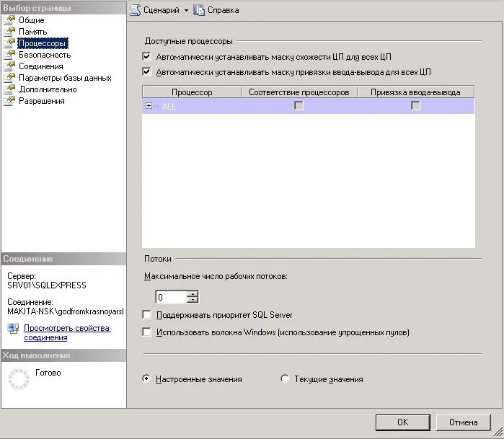Open the Параметры базы данных page

pyautogui.click(x=65, y=78)
